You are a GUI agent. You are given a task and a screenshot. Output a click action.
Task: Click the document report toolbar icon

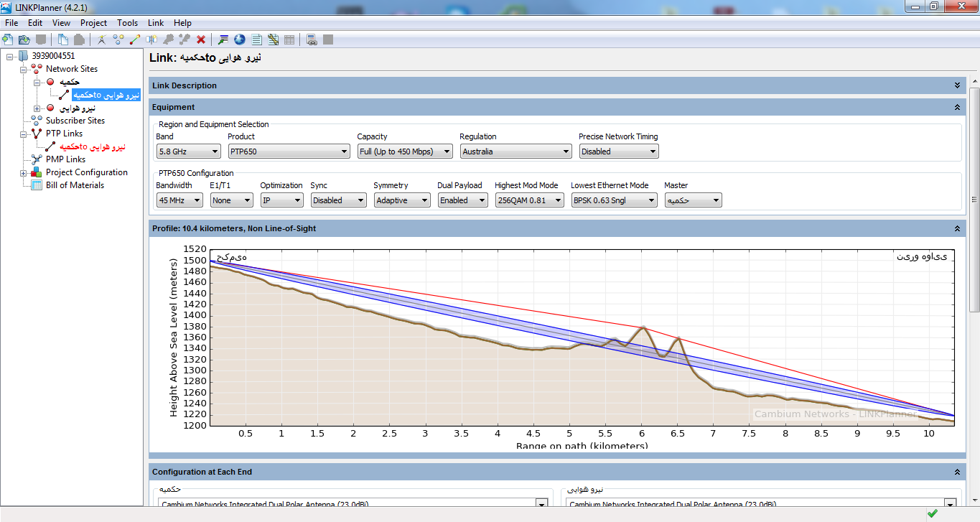click(256, 39)
